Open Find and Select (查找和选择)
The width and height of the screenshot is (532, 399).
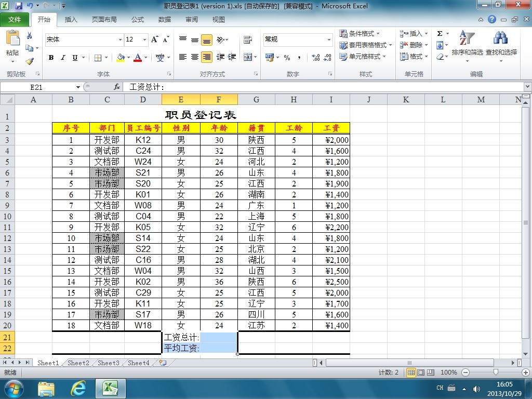coord(501,46)
